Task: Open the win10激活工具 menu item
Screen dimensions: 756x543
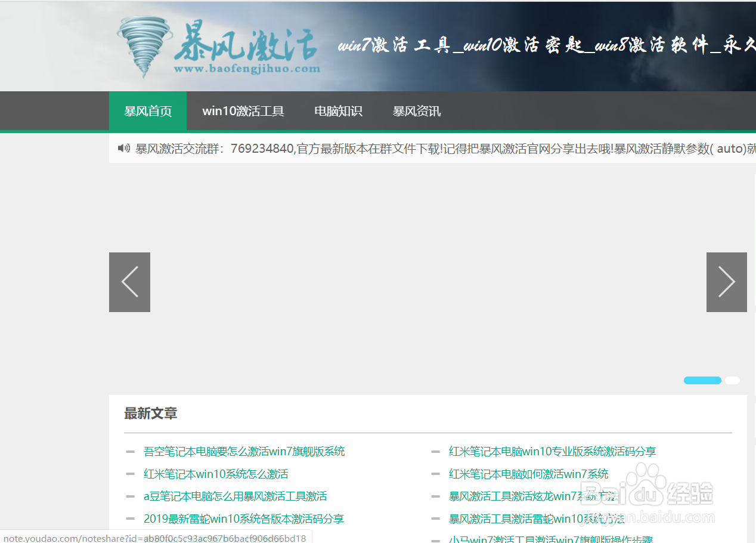Action: (243, 111)
